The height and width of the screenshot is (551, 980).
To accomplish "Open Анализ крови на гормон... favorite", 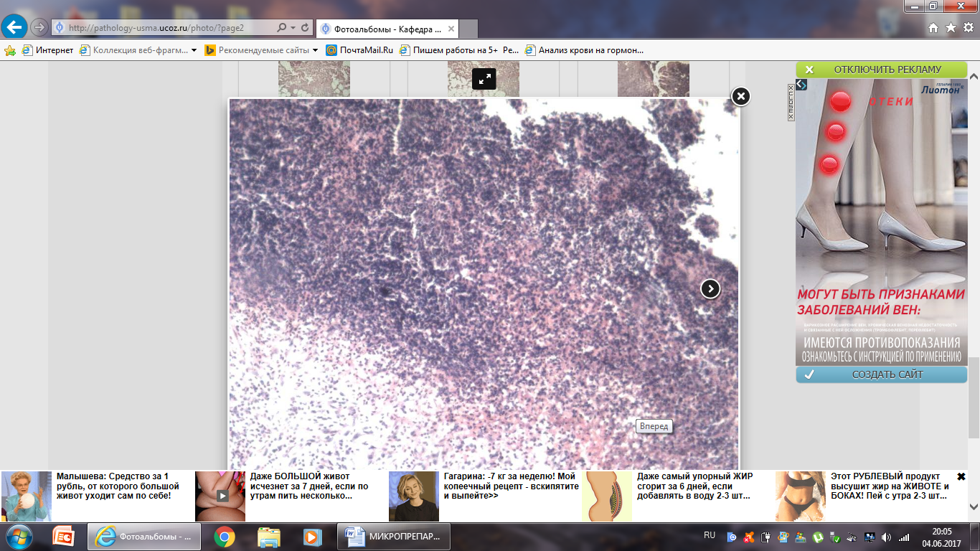I will point(585,50).
